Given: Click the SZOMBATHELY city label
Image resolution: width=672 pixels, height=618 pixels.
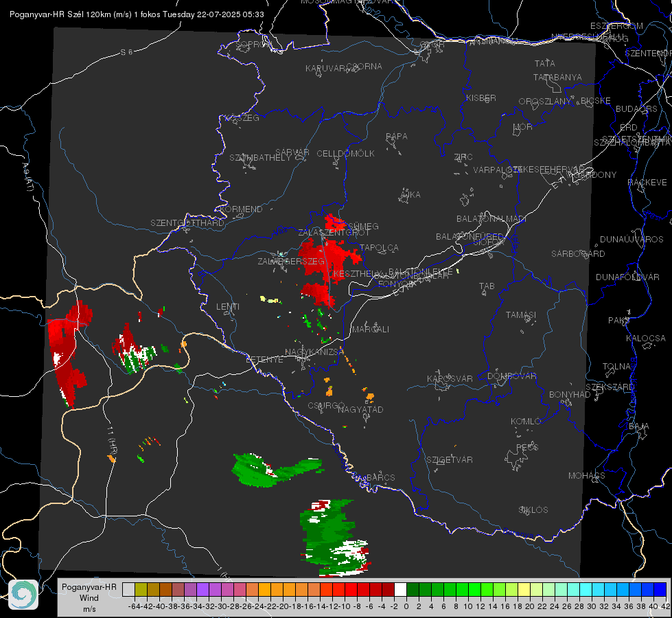Looking at the screenshot, I should [260, 158].
